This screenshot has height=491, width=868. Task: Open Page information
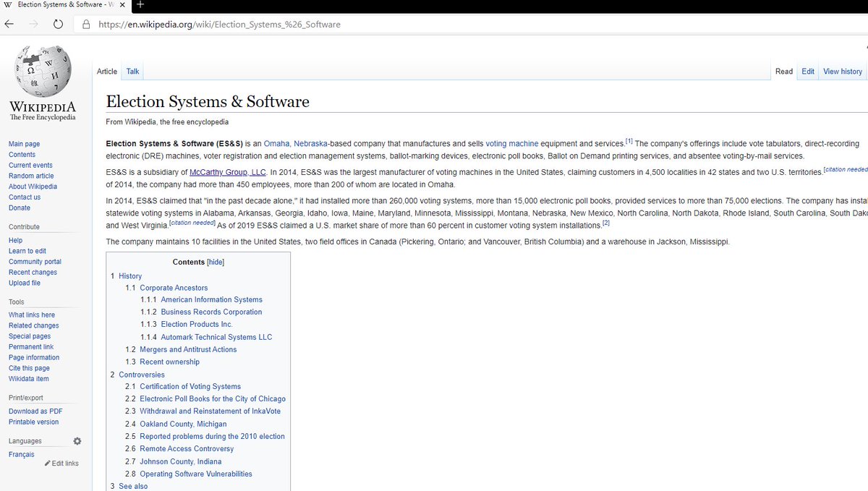pyautogui.click(x=34, y=357)
